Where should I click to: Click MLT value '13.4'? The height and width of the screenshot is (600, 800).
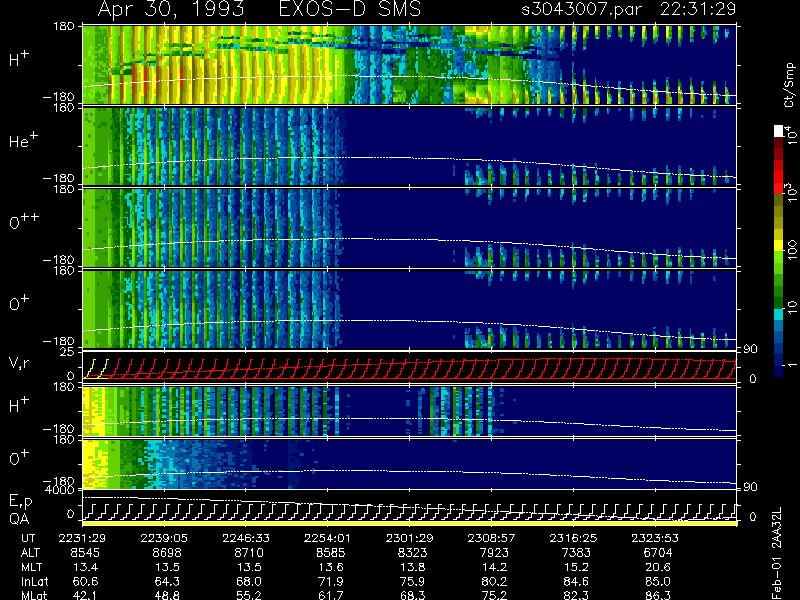tap(86, 567)
